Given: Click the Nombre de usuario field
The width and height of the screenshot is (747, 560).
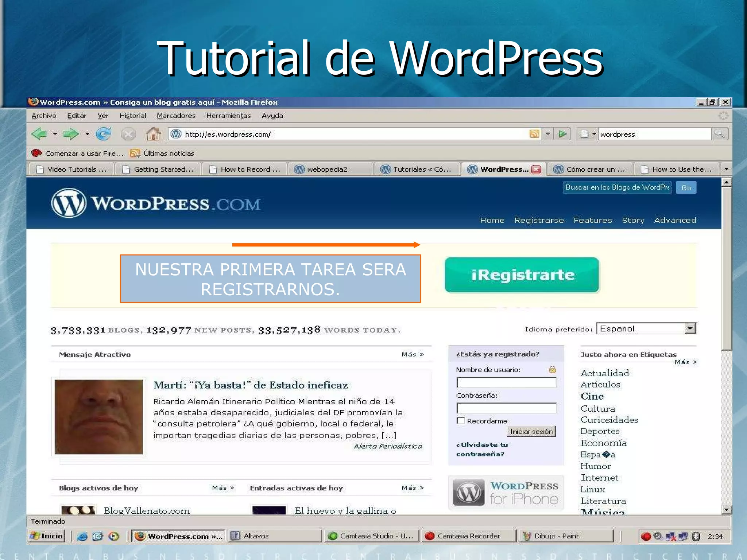Looking at the screenshot, I should pyautogui.click(x=506, y=382).
